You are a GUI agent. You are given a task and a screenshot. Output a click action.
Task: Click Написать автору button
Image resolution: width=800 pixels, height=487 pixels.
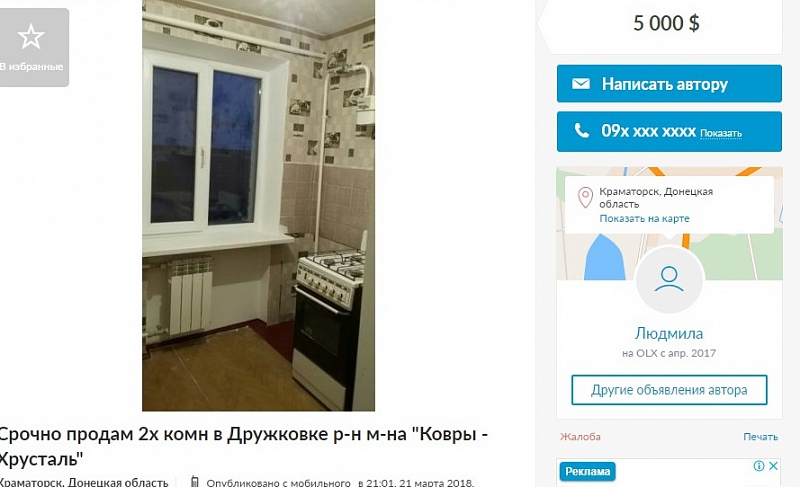[x=669, y=84]
